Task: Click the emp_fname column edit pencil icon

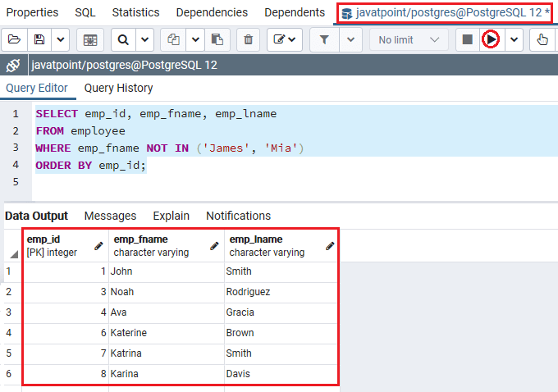Action: (214, 246)
